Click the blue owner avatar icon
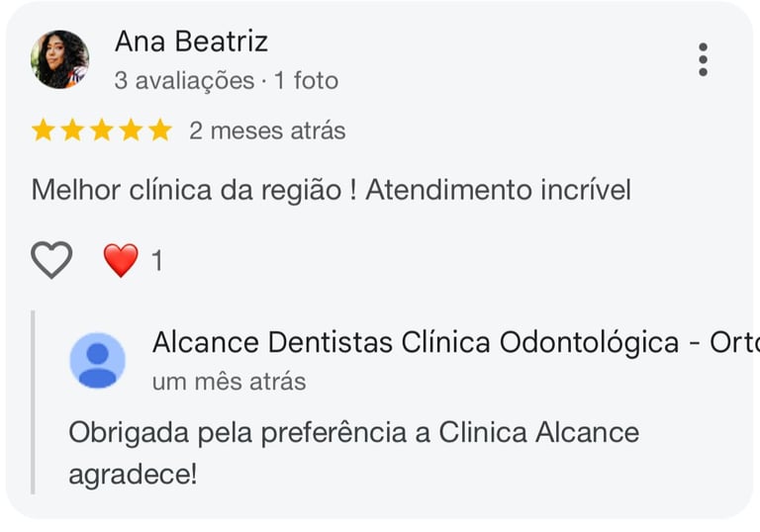 tap(97, 360)
